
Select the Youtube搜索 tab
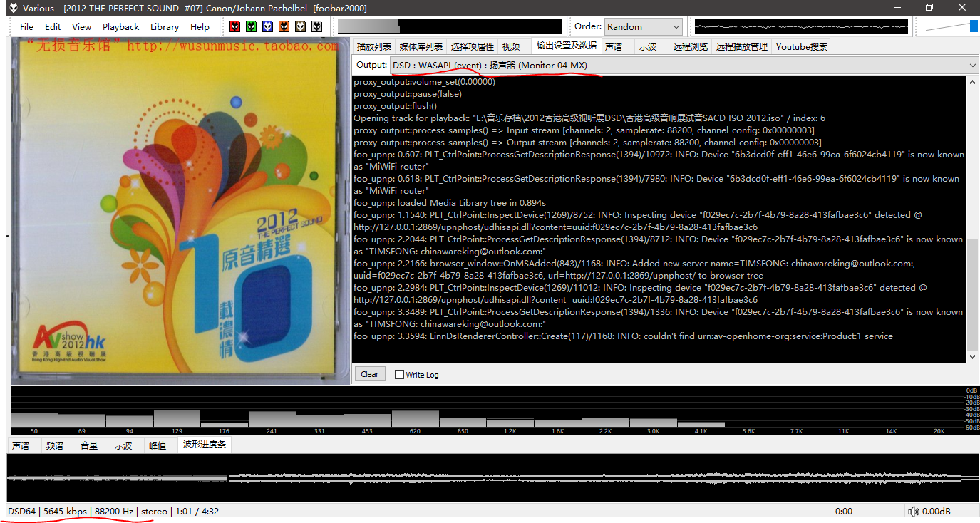[802, 46]
